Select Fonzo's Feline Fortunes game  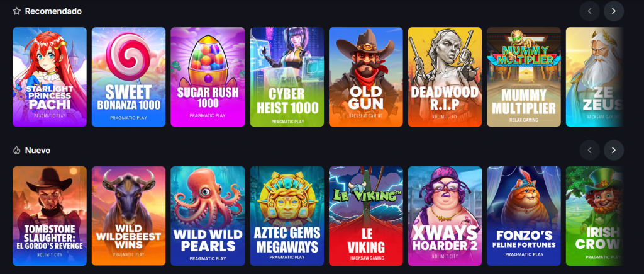pos(524,216)
